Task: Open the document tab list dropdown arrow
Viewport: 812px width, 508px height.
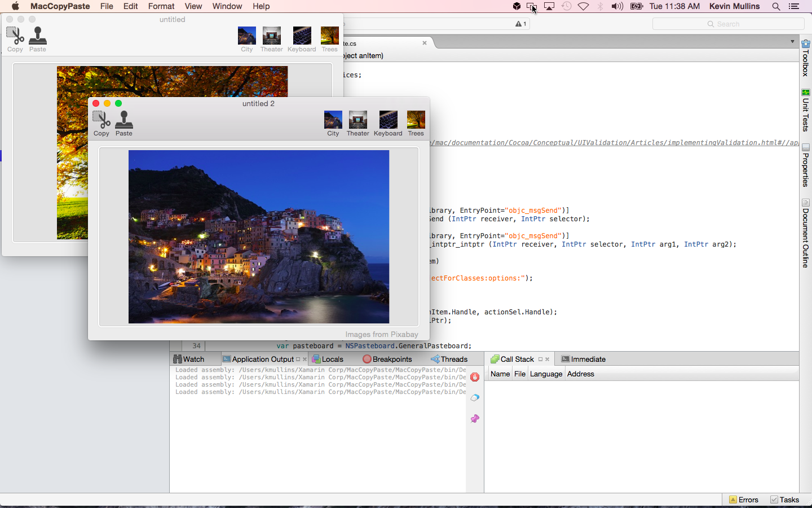Action: click(x=792, y=42)
